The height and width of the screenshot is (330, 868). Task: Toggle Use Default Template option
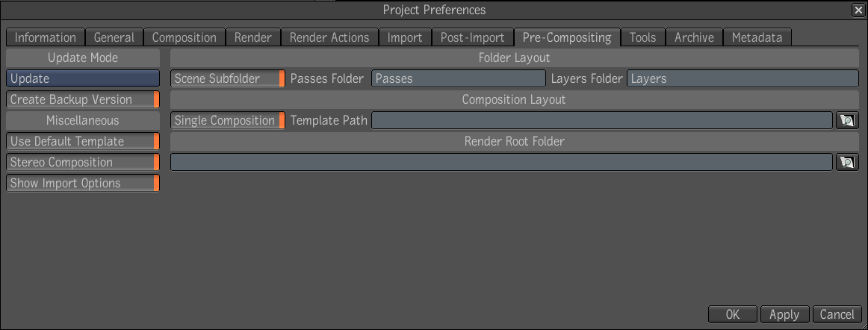[x=83, y=141]
